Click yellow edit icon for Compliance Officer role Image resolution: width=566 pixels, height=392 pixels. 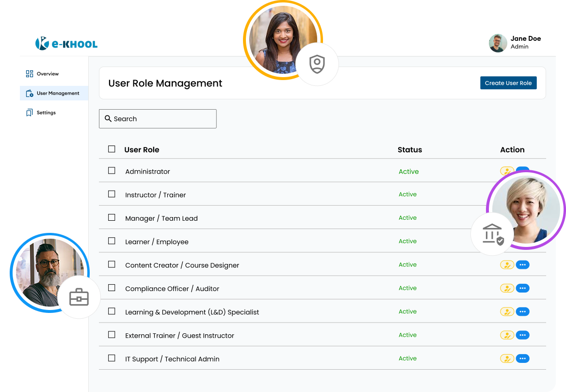[507, 288]
